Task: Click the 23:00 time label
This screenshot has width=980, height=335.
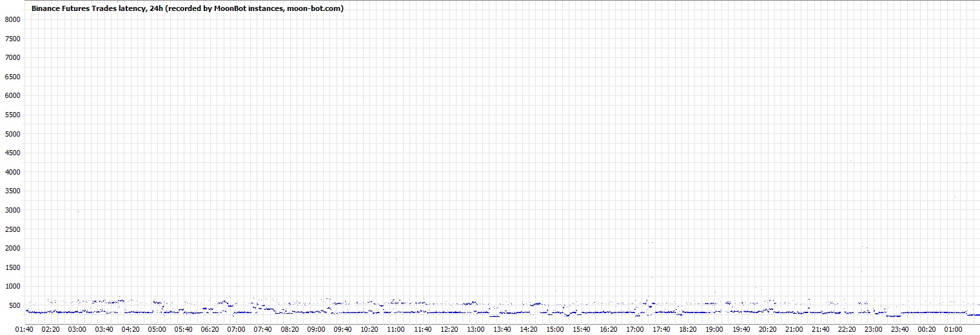Action: point(874,329)
